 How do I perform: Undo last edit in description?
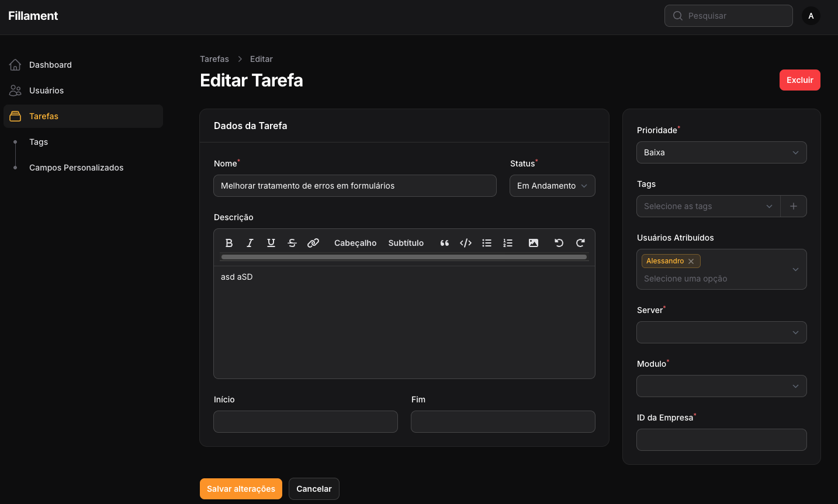point(559,243)
